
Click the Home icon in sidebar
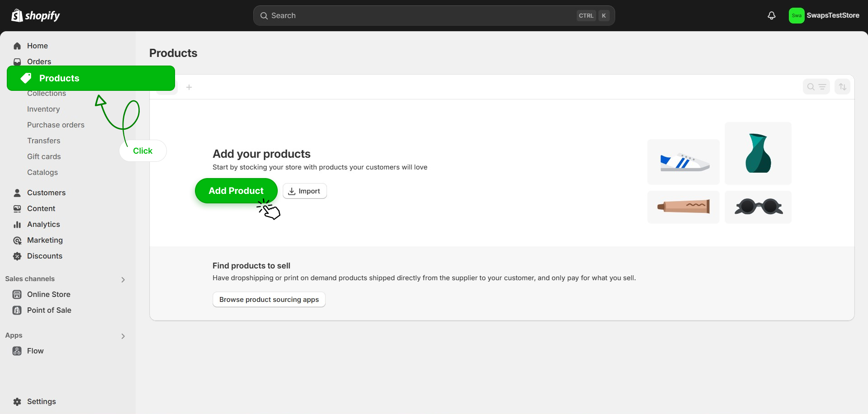[17, 46]
